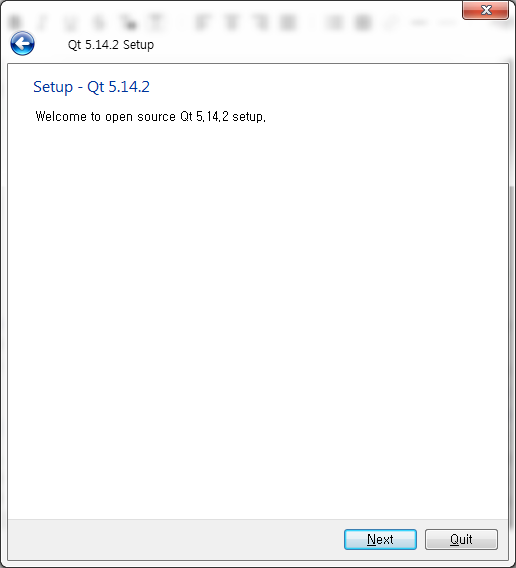Exit setup via the Quit button
This screenshot has height=568, width=516.
[x=461, y=539]
